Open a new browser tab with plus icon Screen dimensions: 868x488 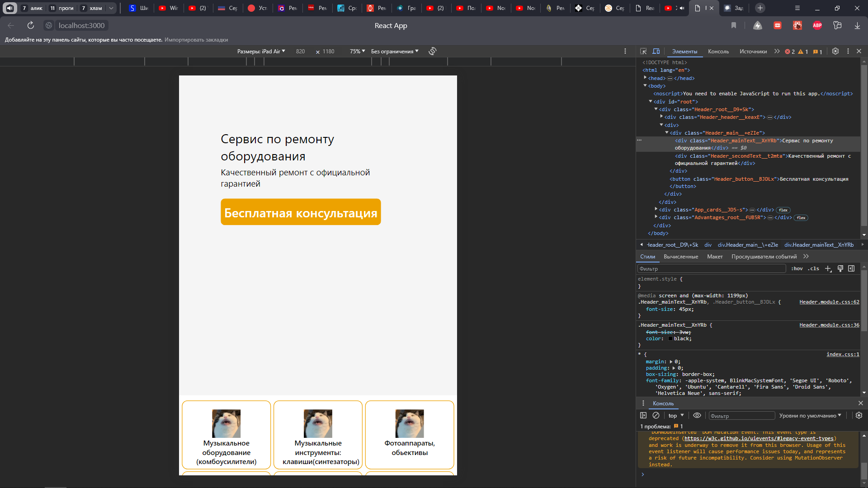(760, 8)
